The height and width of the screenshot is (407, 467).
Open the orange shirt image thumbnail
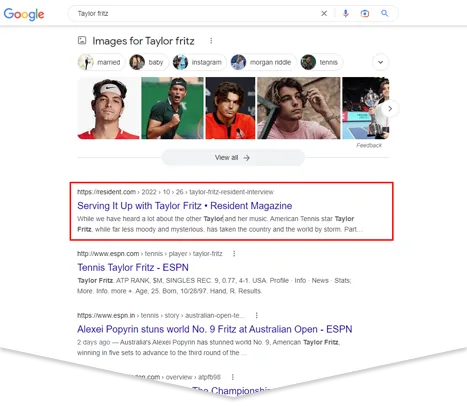[230, 108]
